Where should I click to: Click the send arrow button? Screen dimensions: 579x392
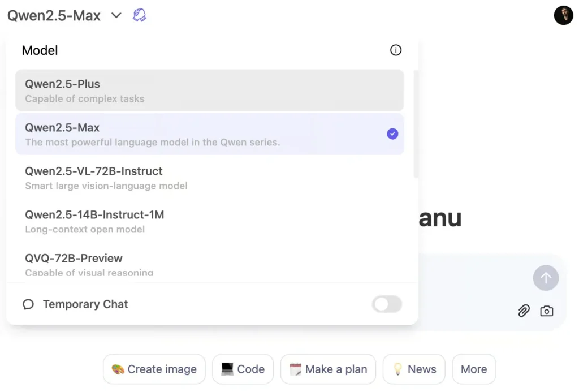546,278
